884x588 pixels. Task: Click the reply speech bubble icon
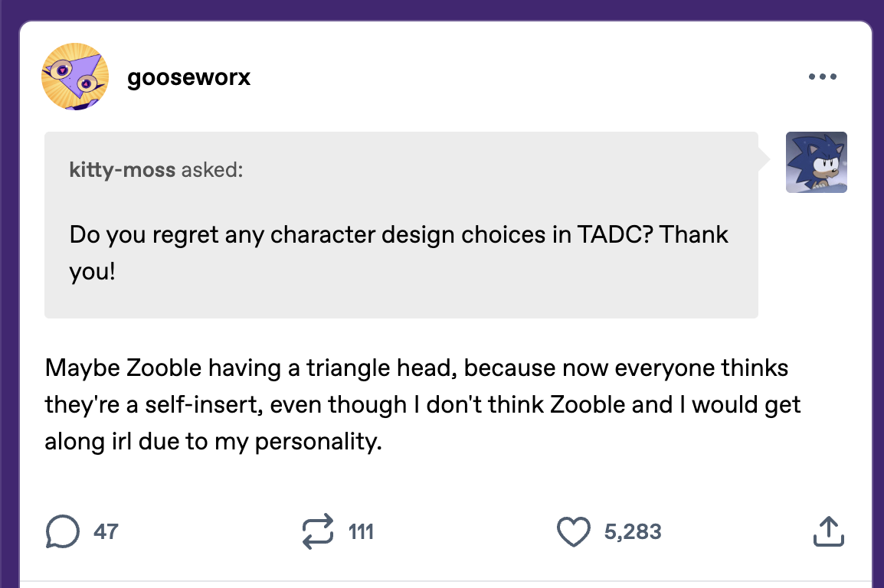(63, 531)
